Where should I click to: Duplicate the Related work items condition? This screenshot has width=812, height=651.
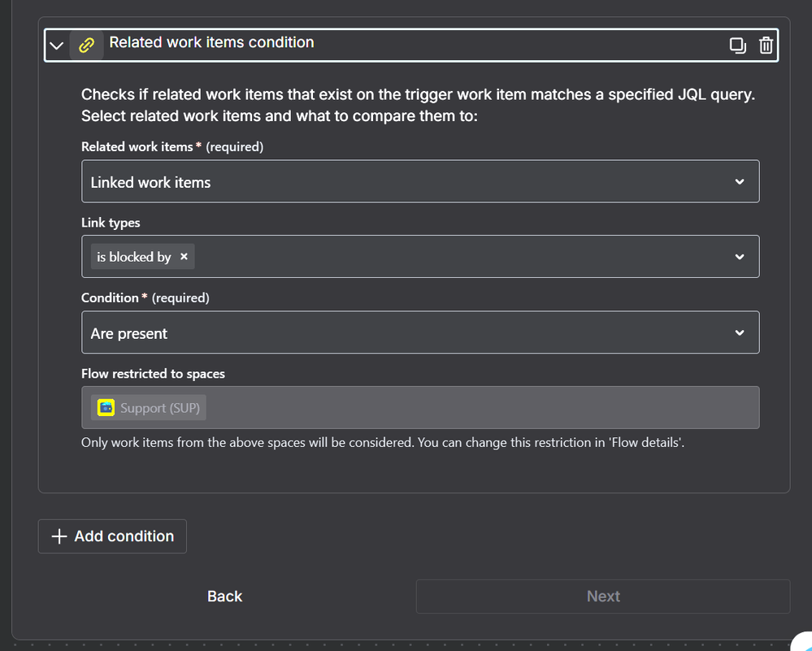pos(737,46)
